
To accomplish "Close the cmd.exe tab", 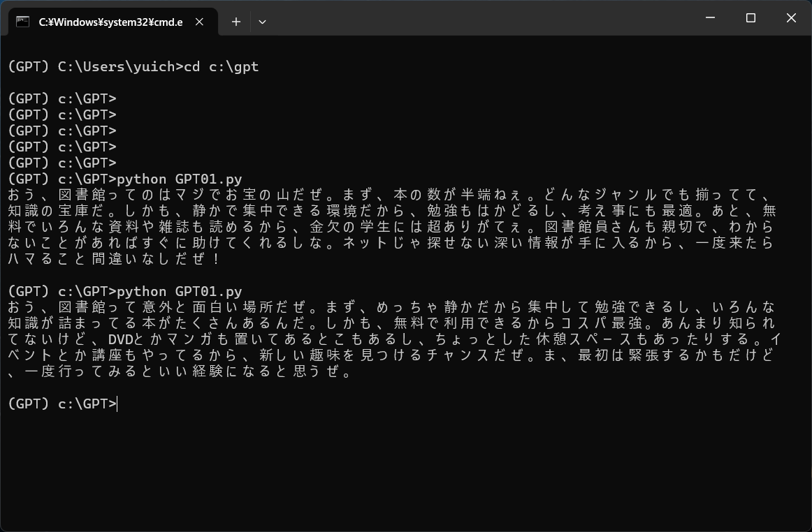I will (x=199, y=22).
